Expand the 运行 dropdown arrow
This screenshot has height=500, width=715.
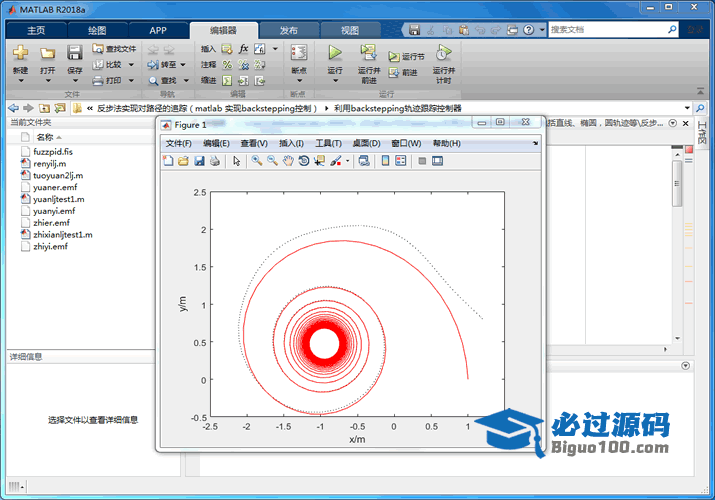pos(336,81)
